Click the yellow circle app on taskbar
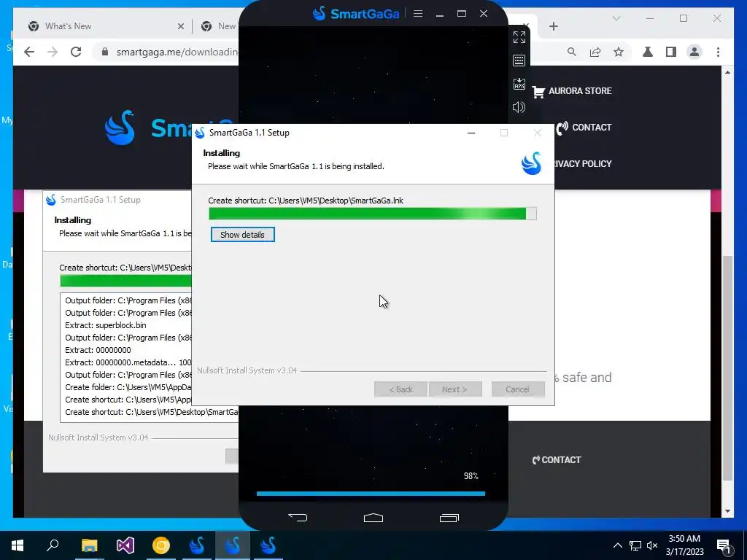747x560 pixels. click(160, 545)
